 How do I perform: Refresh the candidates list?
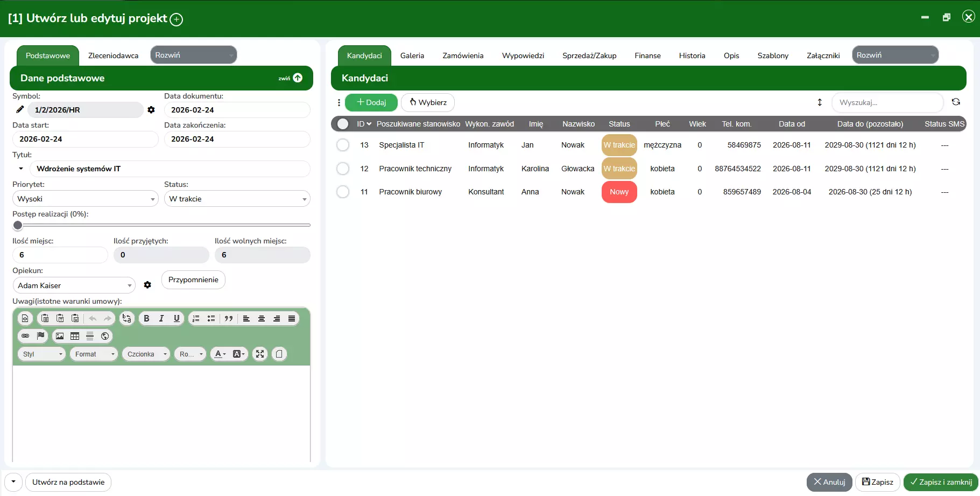point(956,102)
